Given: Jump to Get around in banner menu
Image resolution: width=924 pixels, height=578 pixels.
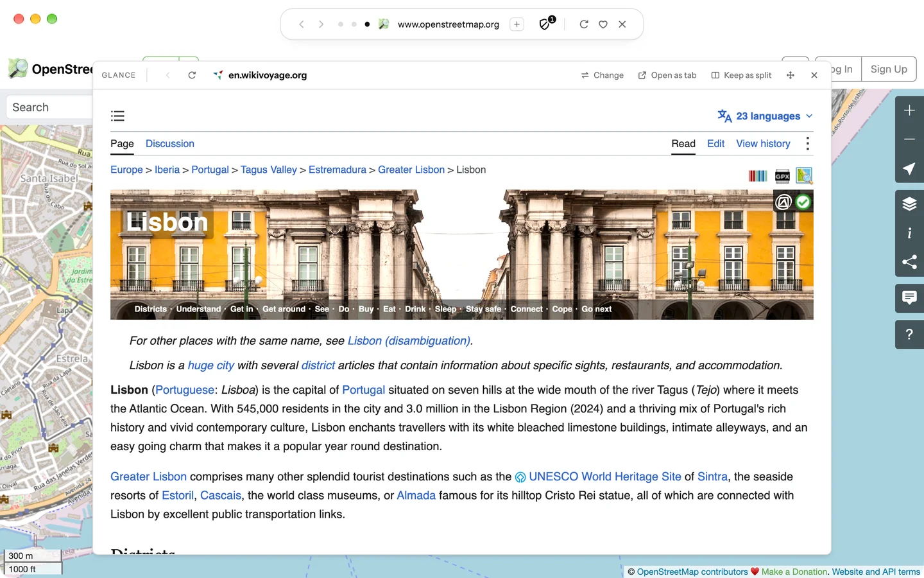Looking at the screenshot, I should (x=284, y=309).
